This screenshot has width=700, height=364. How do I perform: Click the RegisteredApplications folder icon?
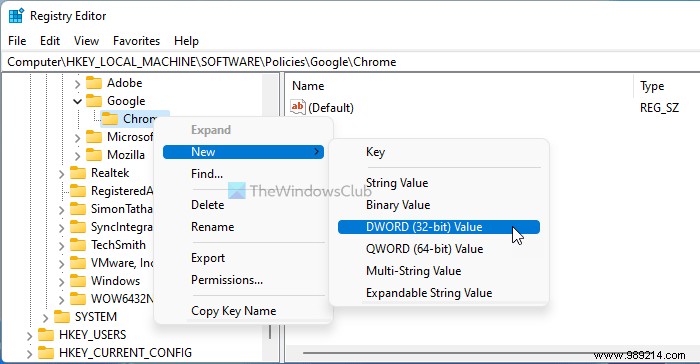pos(78,191)
